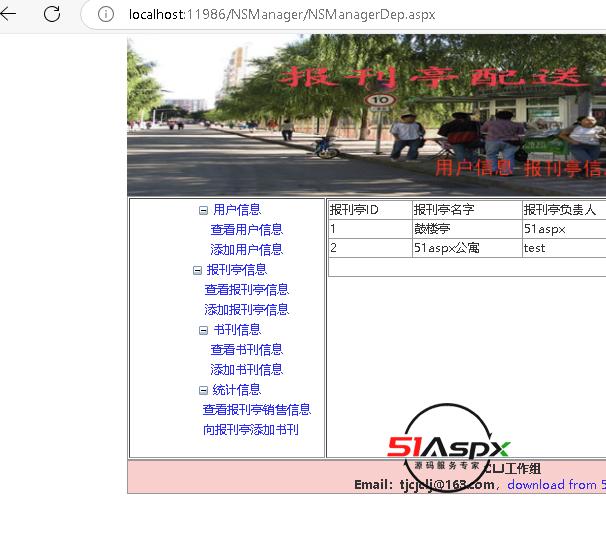Collapse the 书刊信息 tree node
Screen dimensions: 606x558
(x=203, y=330)
